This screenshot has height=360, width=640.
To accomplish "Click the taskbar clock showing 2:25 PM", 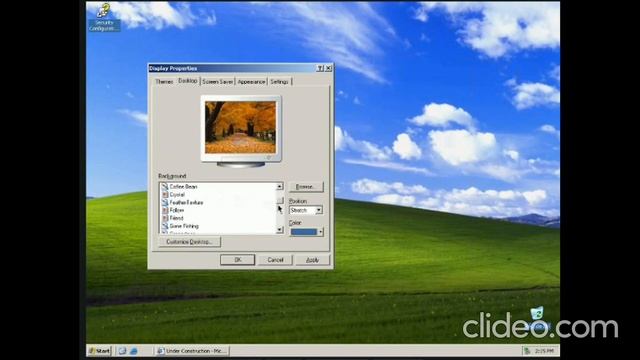I will (x=544, y=351).
